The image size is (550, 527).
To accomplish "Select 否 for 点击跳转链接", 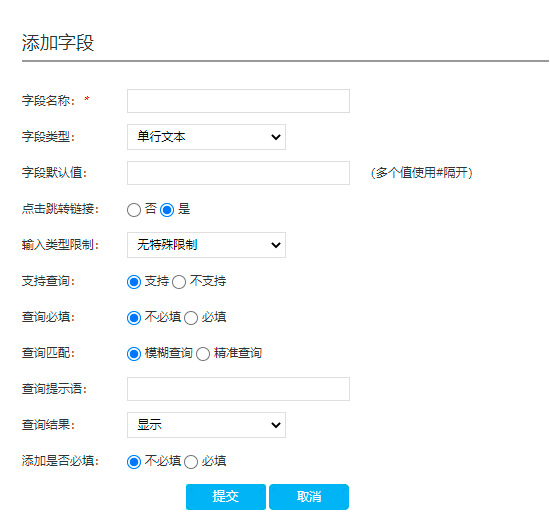I will click(134, 210).
